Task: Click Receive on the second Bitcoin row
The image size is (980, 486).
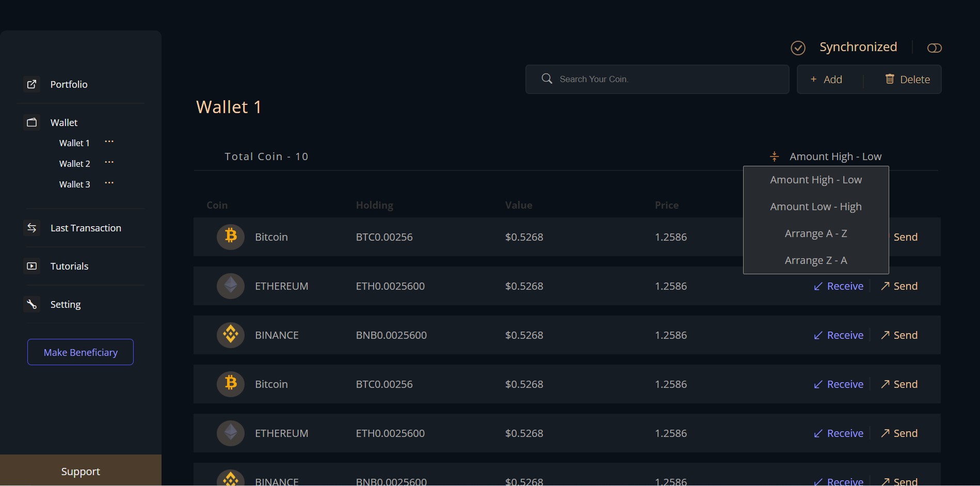Action: [x=839, y=384]
